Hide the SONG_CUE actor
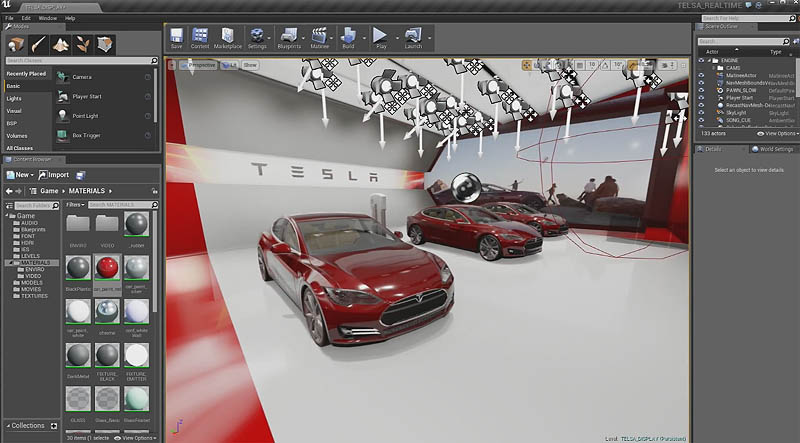 coord(701,120)
